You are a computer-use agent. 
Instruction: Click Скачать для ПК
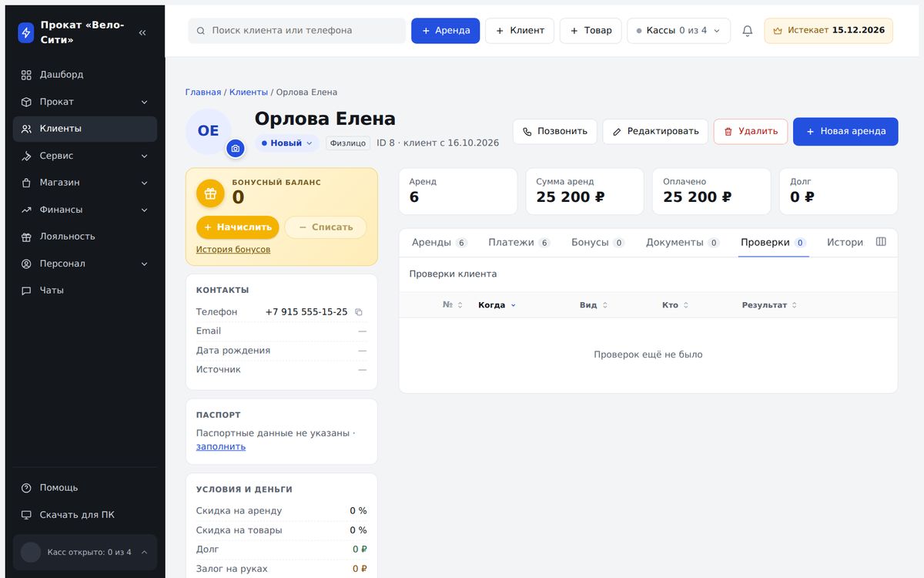pos(85,515)
